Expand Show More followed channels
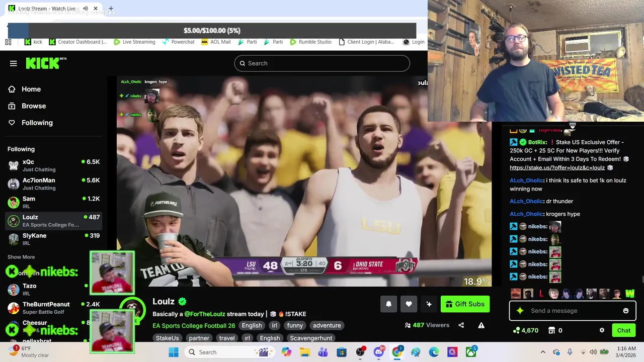This screenshot has height=362, width=644. [21, 257]
